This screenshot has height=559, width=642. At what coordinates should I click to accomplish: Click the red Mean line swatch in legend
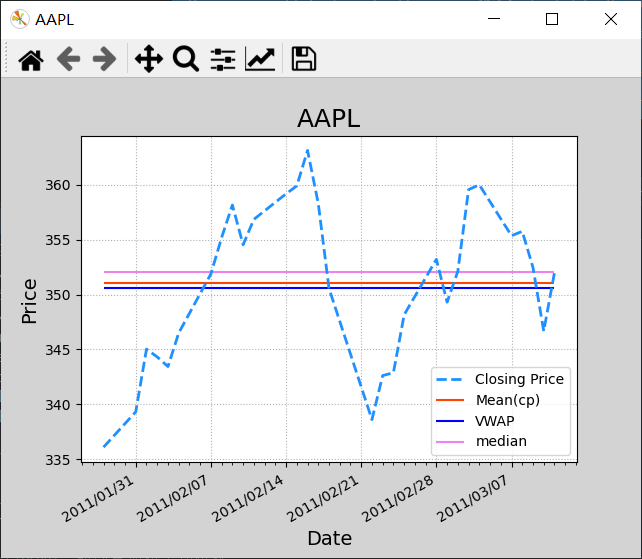click(x=450, y=400)
